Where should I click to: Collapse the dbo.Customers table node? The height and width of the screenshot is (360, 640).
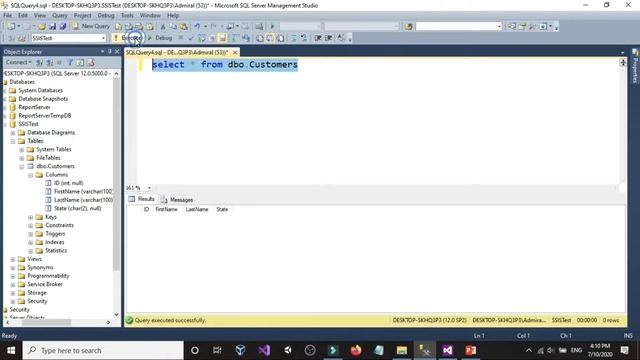[x=22, y=167]
